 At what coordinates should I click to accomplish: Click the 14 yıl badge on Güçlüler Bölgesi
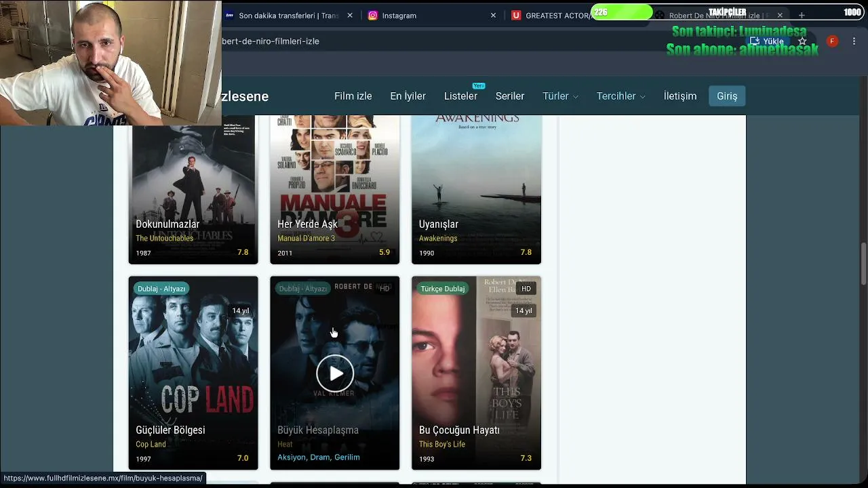pos(241,310)
